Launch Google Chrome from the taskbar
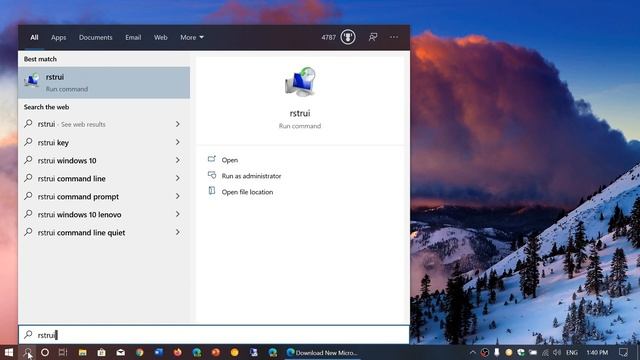Image resolution: width=640 pixels, height=360 pixels. click(140, 352)
